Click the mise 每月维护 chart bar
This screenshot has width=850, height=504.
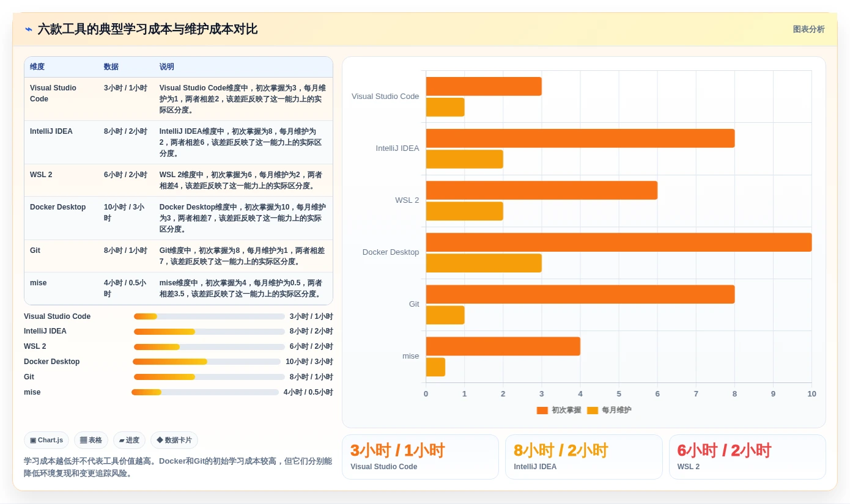(x=435, y=367)
